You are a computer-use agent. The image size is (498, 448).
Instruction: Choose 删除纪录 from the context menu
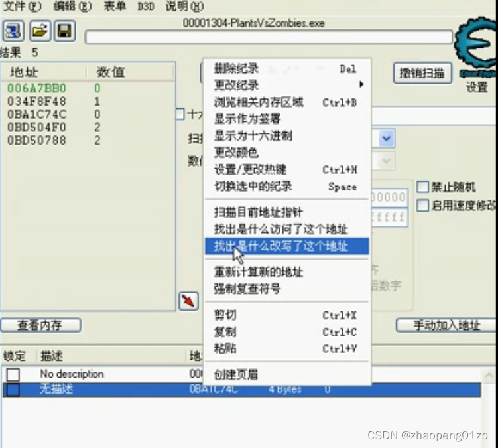coord(287,68)
